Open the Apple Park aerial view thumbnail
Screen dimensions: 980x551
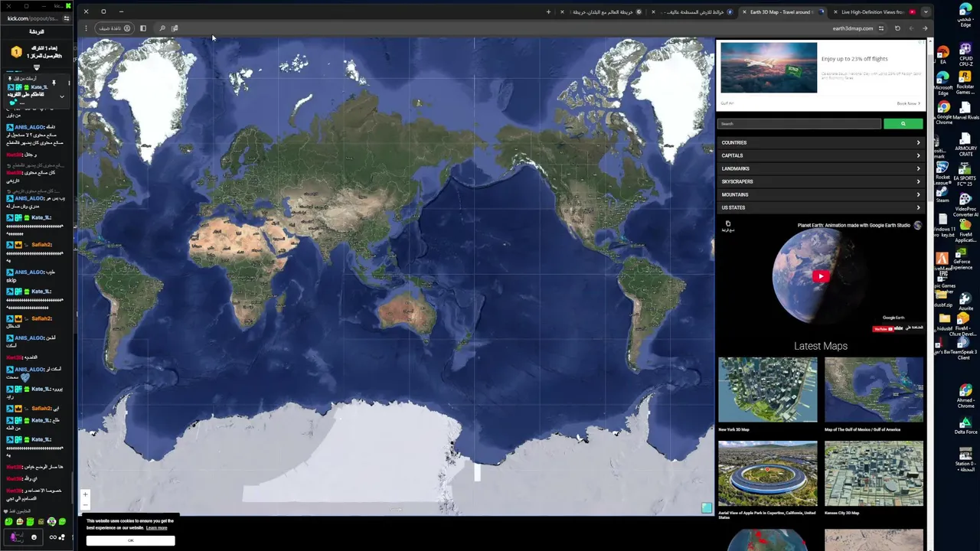click(767, 474)
